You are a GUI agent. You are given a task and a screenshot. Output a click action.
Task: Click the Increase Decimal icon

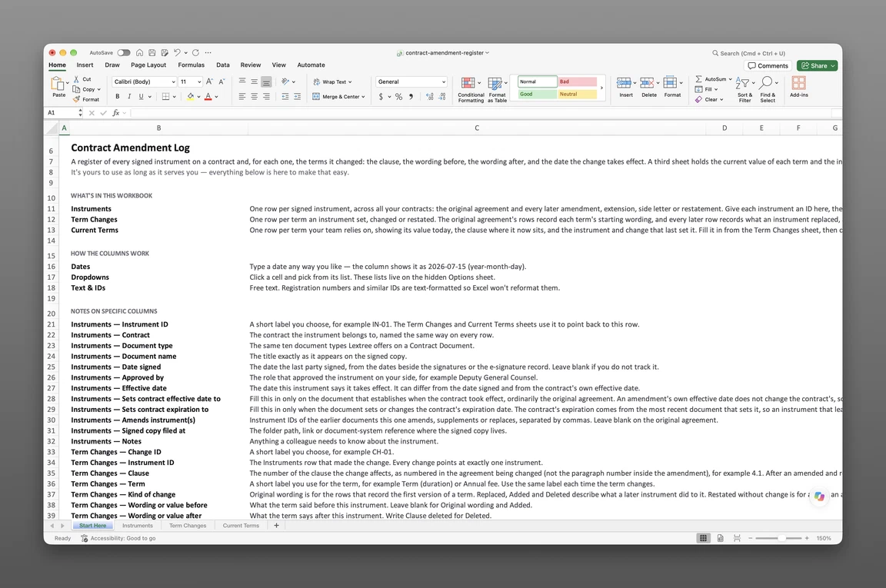(430, 97)
